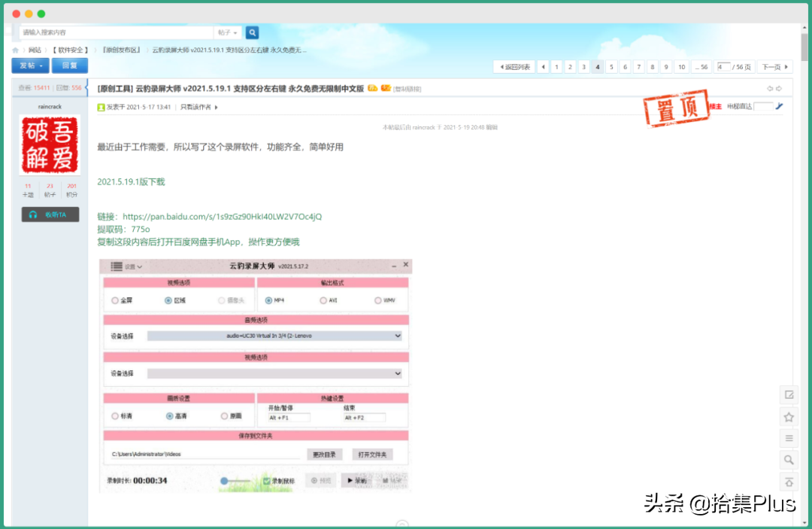Select the AVI output format radio
This screenshot has width=812, height=529.
[323, 300]
